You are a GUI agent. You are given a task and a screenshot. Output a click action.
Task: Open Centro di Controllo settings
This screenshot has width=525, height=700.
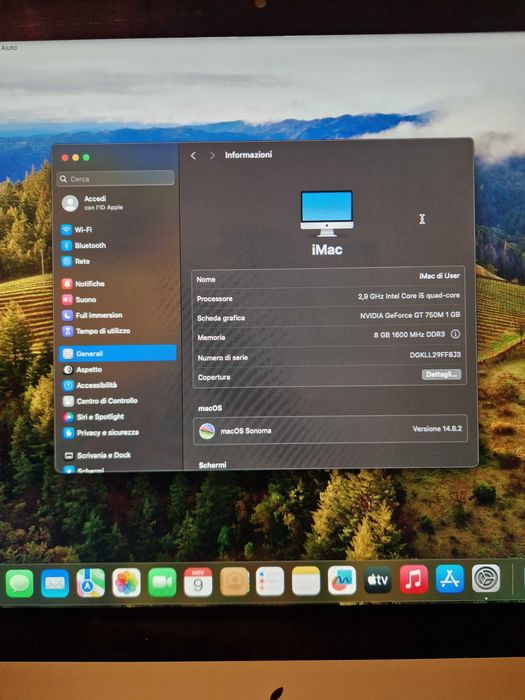(100, 401)
